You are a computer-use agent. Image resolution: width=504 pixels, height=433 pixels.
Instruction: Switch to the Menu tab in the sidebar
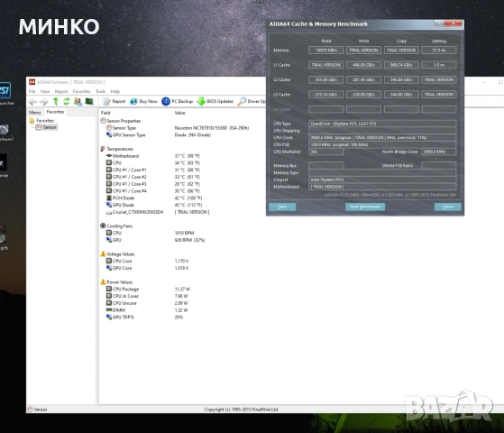tap(35, 112)
